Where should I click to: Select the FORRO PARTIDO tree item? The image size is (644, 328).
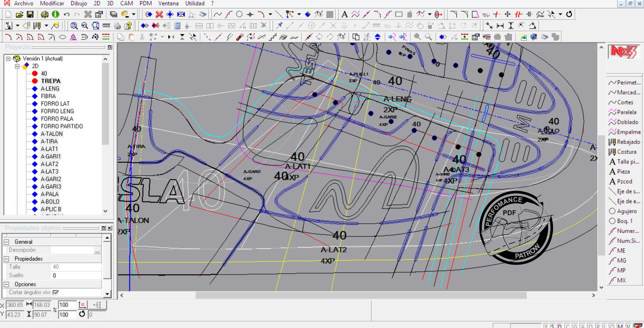pyautogui.click(x=62, y=126)
